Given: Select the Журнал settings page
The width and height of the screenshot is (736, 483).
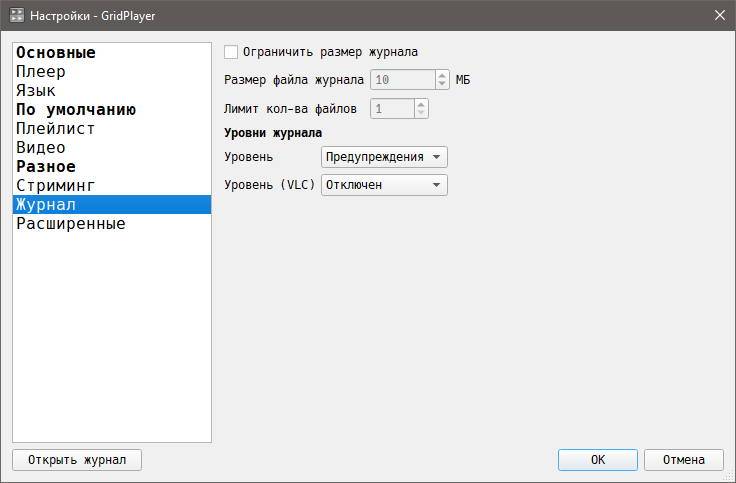Looking at the screenshot, I should click(112, 205).
